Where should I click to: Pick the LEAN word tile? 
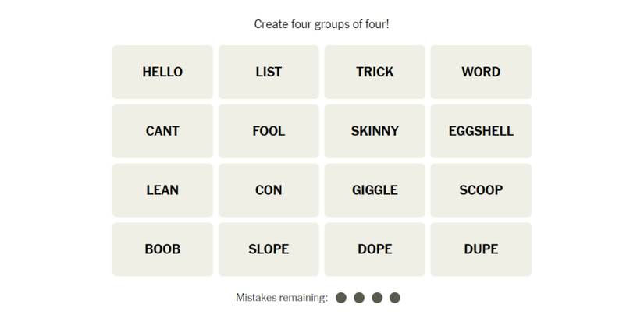tap(162, 190)
